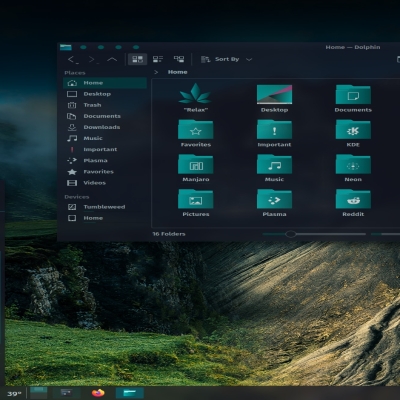Image resolution: width=400 pixels, height=400 pixels.
Task: Expand the breadcrumb arrow before Home
Action: pyautogui.click(x=156, y=72)
